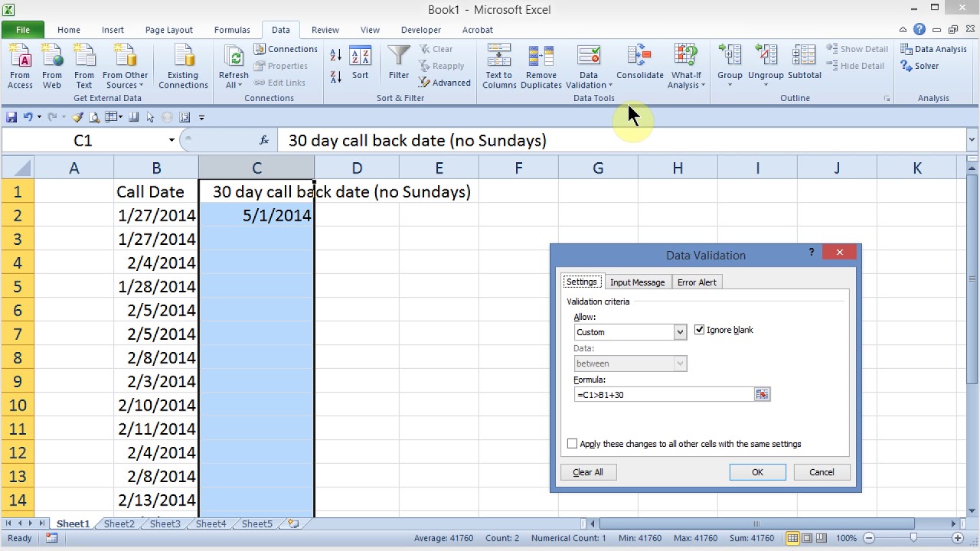Image resolution: width=980 pixels, height=551 pixels.
Task: Open the Allow dropdown showing Custom
Action: [680, 332]
